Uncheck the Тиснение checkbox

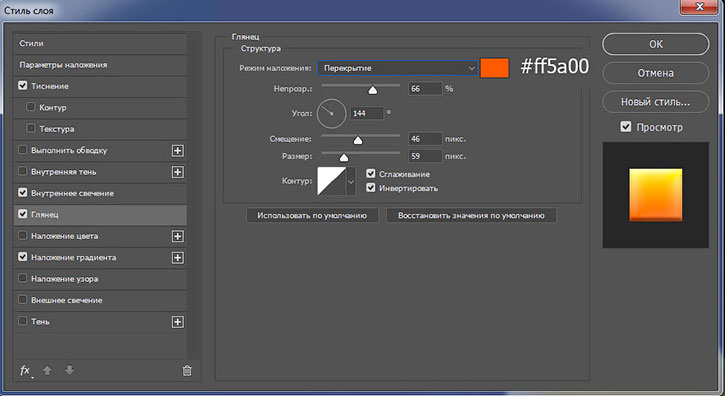point(23,86)
